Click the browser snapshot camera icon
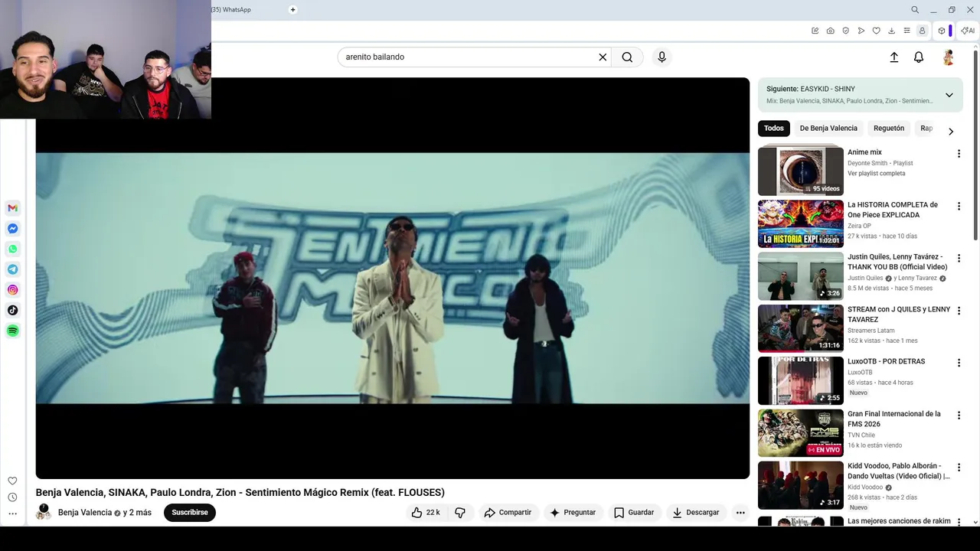The image size is (980, 551). click(x=830, y=31)
